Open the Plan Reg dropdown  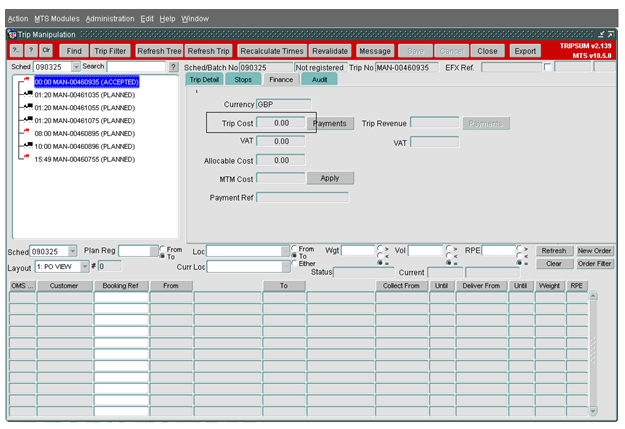tap(154, 251)
